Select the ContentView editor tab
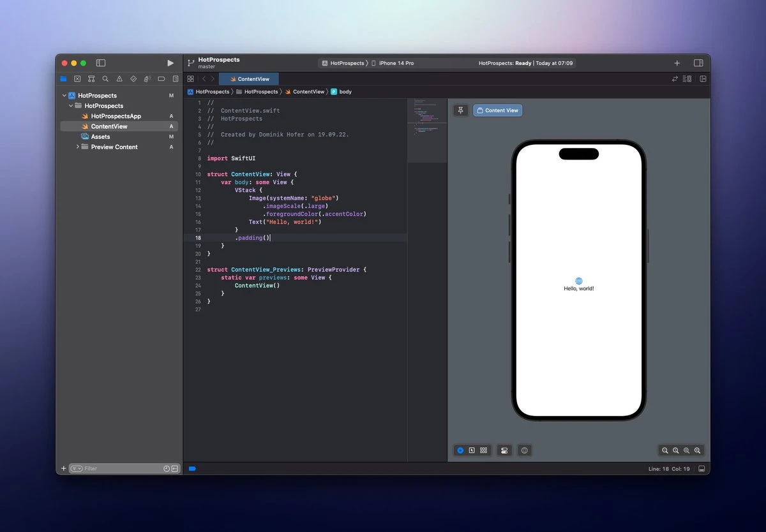This screenshot has height=532, width=766. [253, 79]
